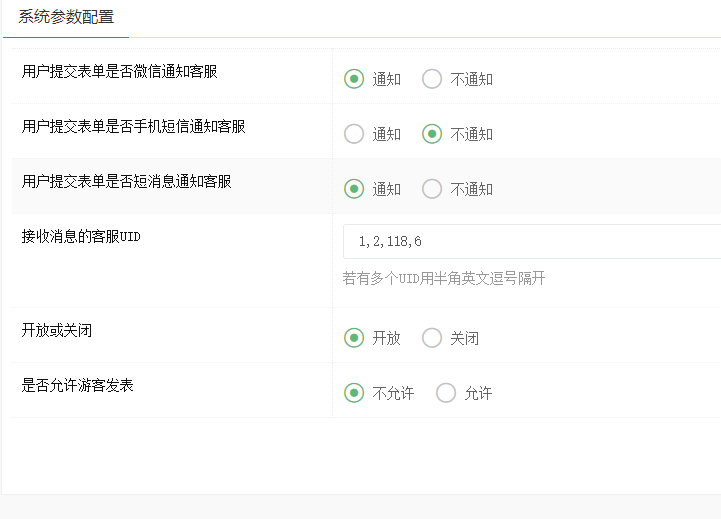Click the 接收消息的客服UID label
Viewport: 721px width, 519px height.
tap(80, 236)
